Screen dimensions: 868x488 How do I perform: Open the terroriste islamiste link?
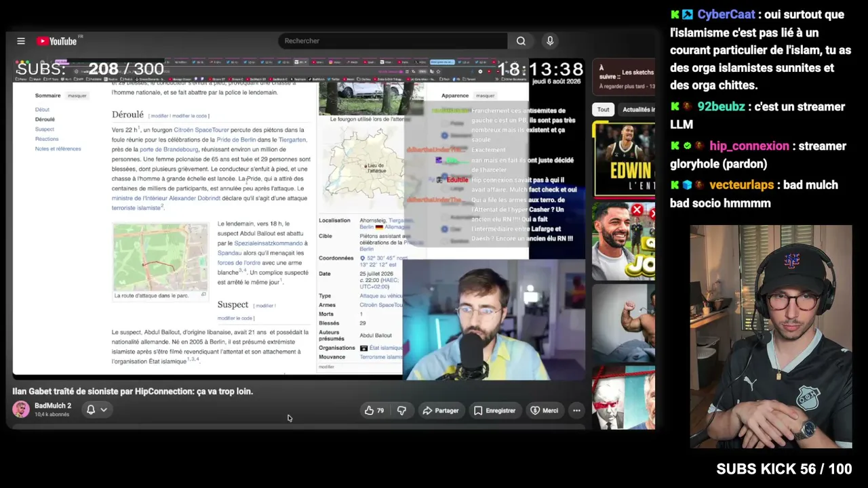(136, 208)
